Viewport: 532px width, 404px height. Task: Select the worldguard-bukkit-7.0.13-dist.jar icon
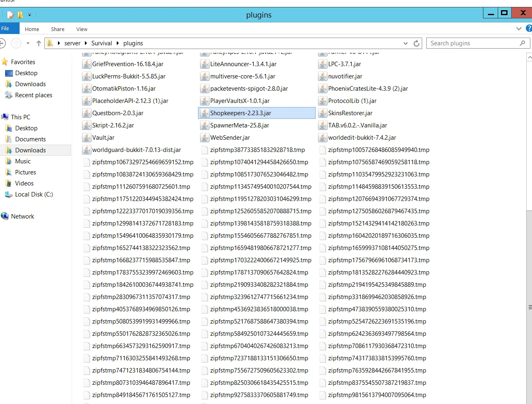(87, 150)
